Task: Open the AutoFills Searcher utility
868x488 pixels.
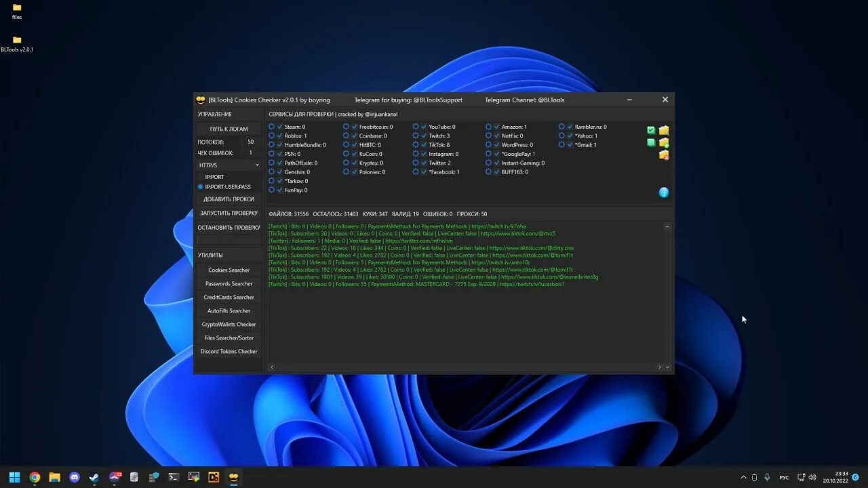Action: pyautogui.click(x=229, y=310)
